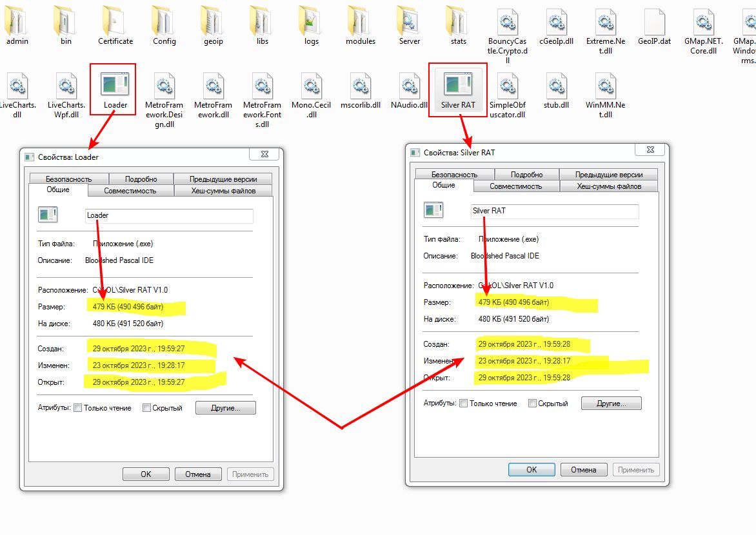The height and width of the screenshot is (535, 756).
Task: Toggle 'Только чтение' in Silver RAT properties
Action: point(463,404)
